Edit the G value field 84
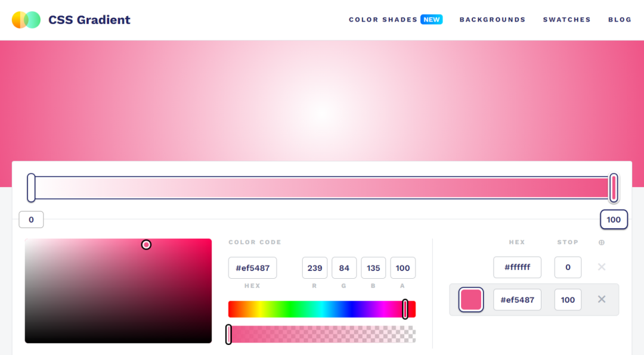This screenshot has width=644, height=355. (344, 268)
